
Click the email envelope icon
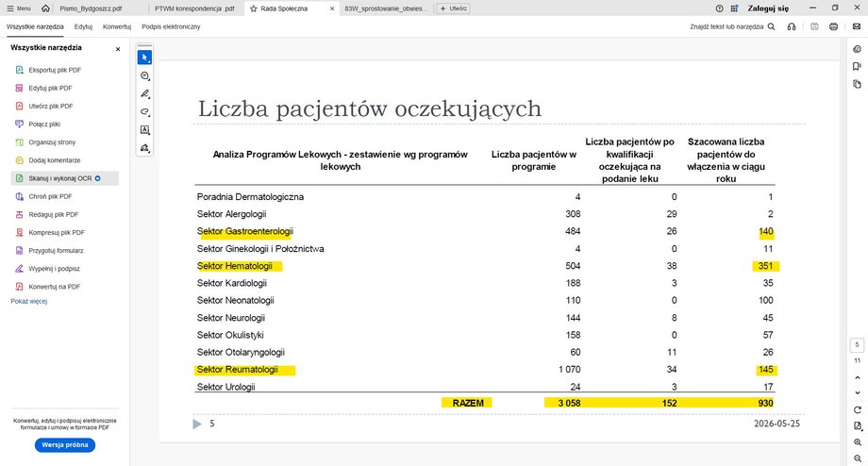click(x=857, y=26)
